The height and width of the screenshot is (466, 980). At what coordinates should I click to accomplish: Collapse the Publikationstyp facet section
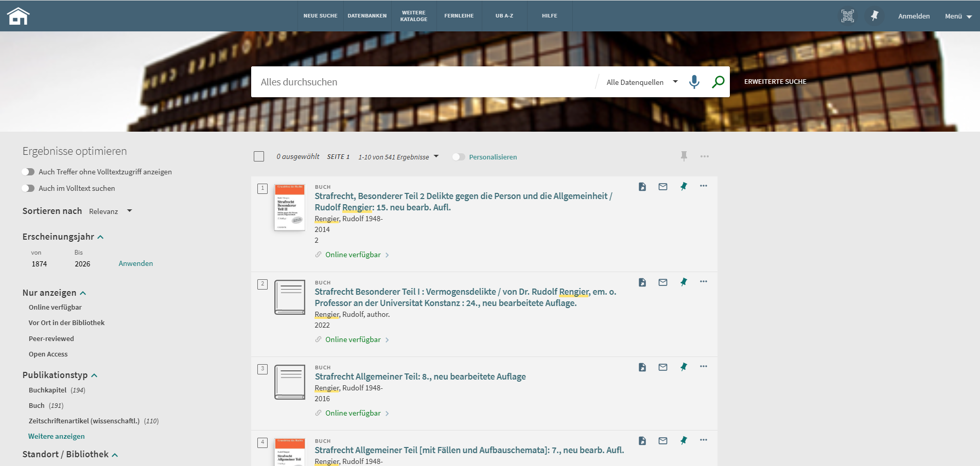[x=94, y=375]
